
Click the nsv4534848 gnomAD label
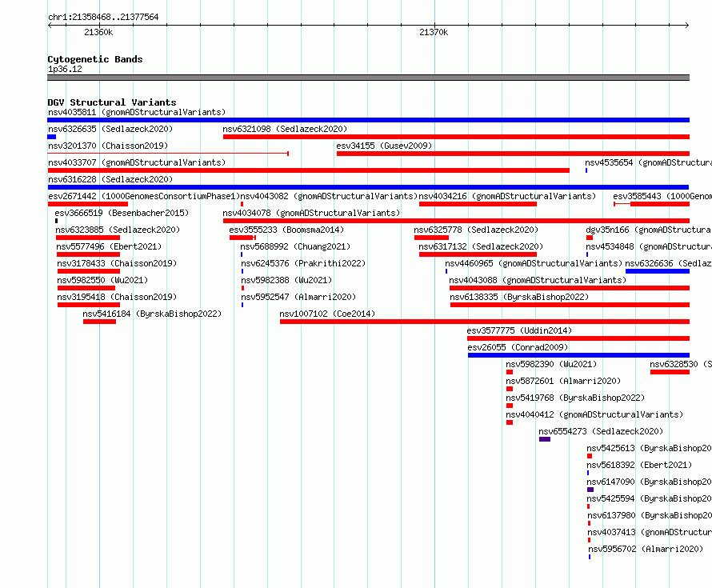pyautogui.click(x=649, y=246)
